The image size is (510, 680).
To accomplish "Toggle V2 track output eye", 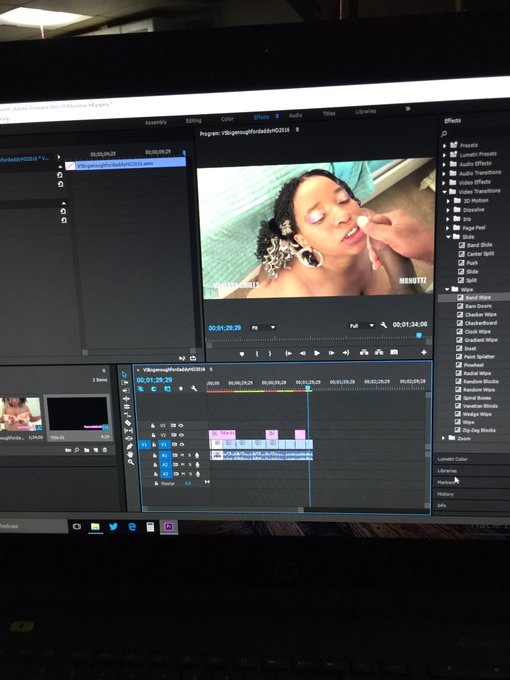I will tap(181, 435).
